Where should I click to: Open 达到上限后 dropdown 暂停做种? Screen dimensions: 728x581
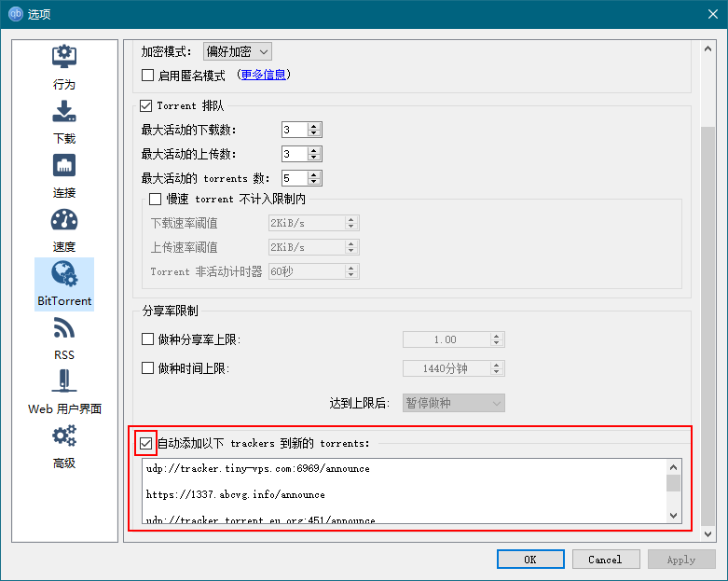click(x=454, y=403)
